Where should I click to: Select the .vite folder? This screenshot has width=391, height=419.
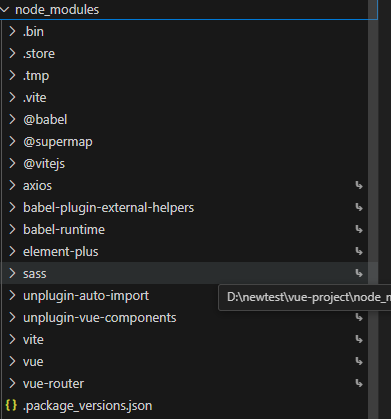point(185,97)
